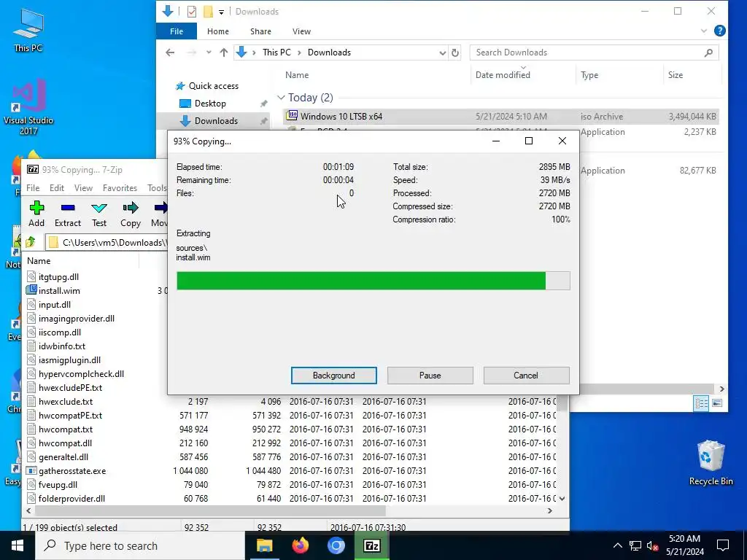Image resolution: width=747 pixels, height=560 pixels.
Task: Cancel the copying operation
Action: point(526,376)
